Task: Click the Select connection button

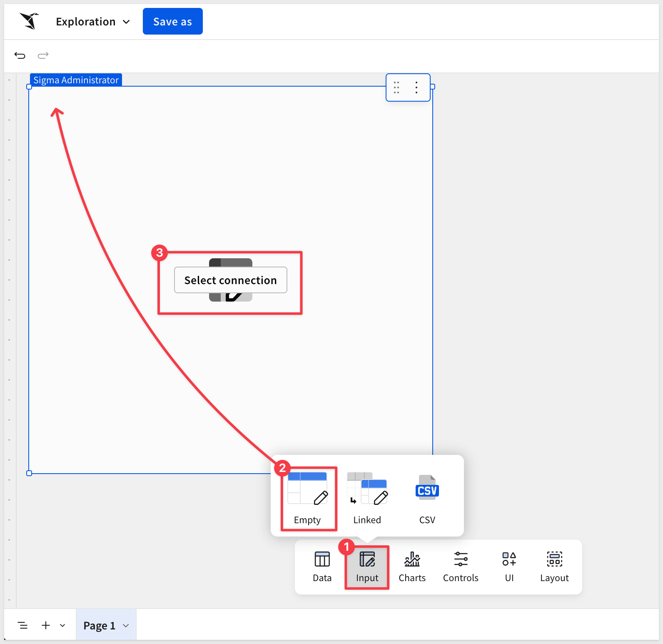Action: (x=230, y=280)
